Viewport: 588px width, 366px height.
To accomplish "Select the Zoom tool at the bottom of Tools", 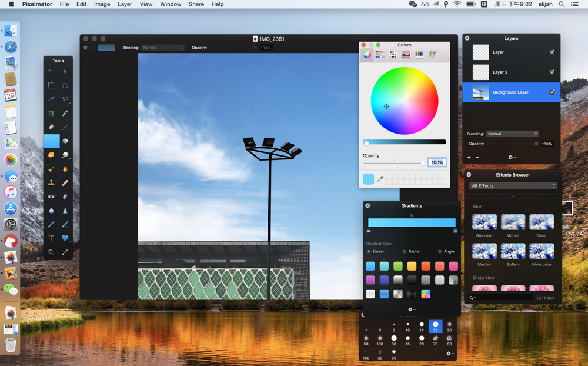I will [x=51, y=251].
